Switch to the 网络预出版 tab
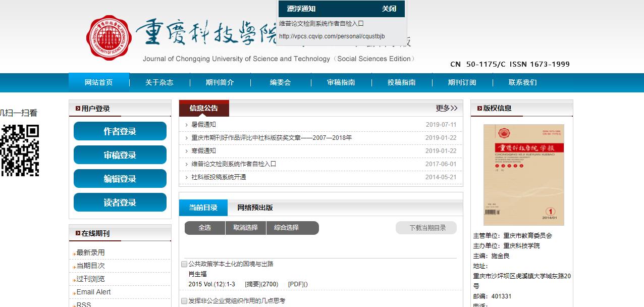The width and height of the screenshot is (644, 307). (255, 208)
